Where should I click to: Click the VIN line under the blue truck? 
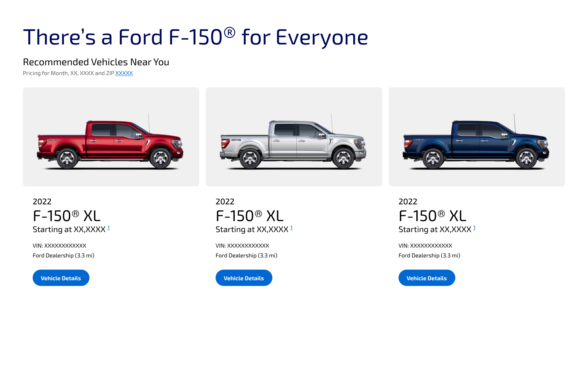(425, 246)
